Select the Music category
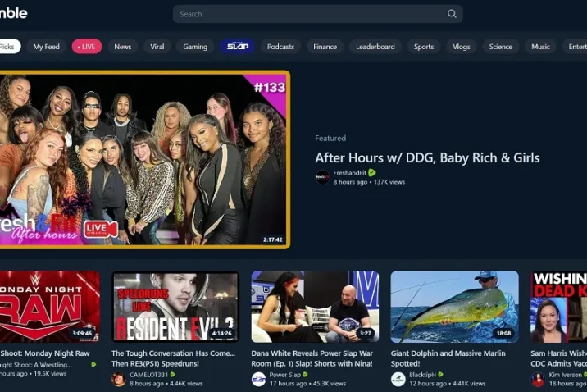The width and height of the screenshot is (587, 392). (x=540, y=47)
